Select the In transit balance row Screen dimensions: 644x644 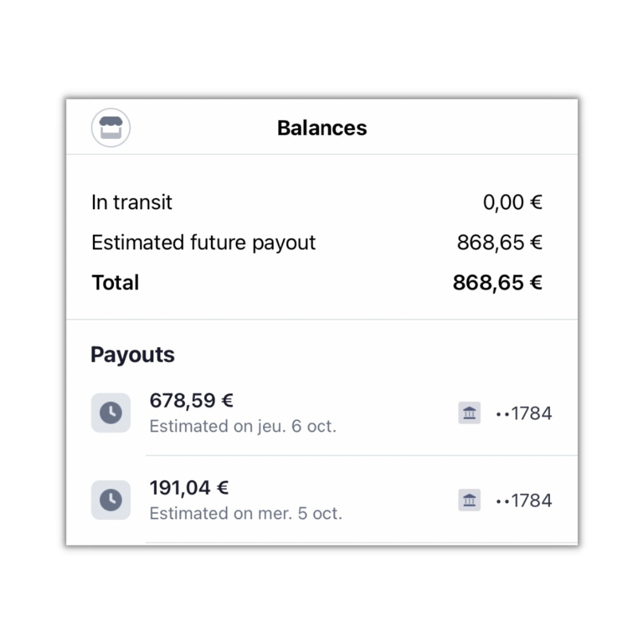(317, 202)
